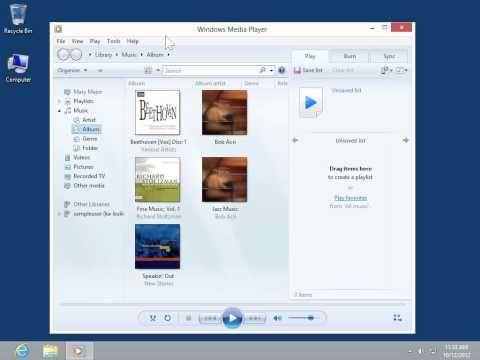Click the Next track button
The image size is (480, 360).
[255, 318]
